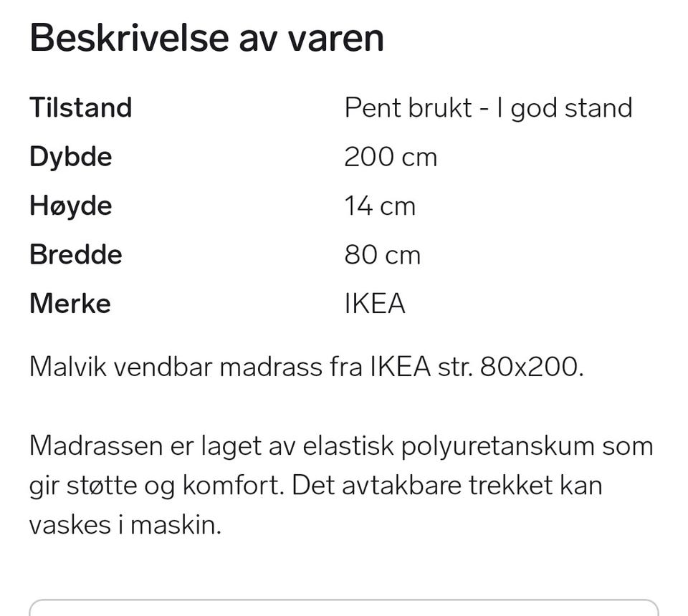This screenshot has height=616, width=688.
Task: Click the word "Malvik" in the description
Action: (67, 367)
